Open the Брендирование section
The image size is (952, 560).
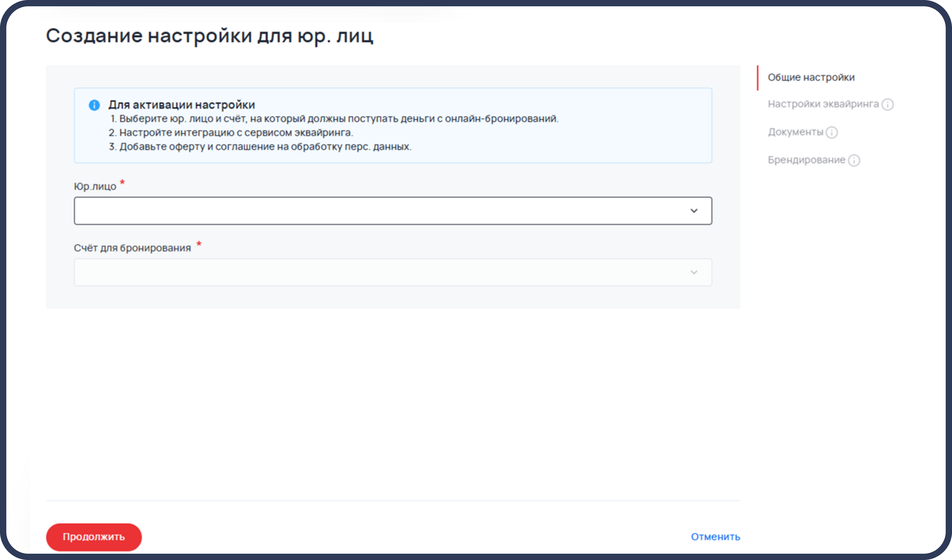(x=806, y=160)
